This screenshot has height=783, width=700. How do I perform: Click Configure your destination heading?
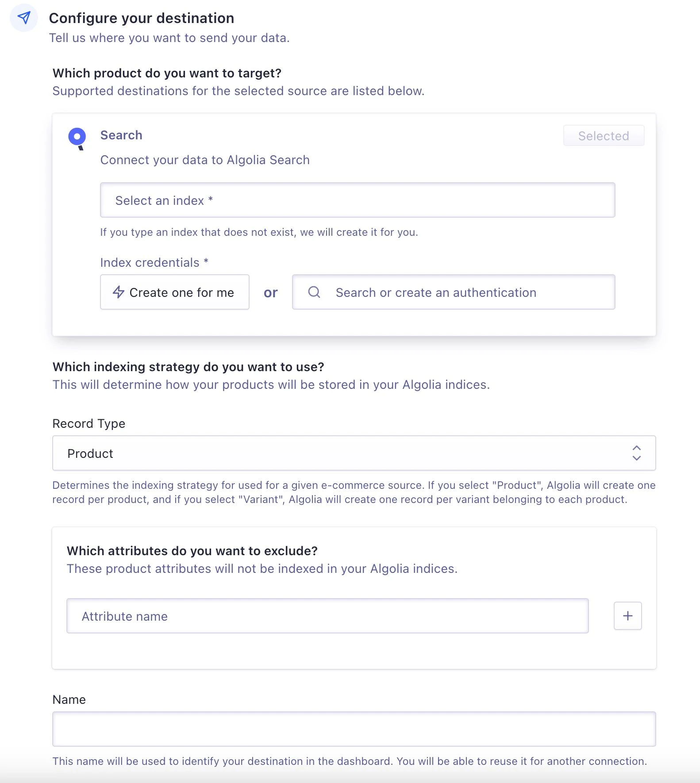142,18
